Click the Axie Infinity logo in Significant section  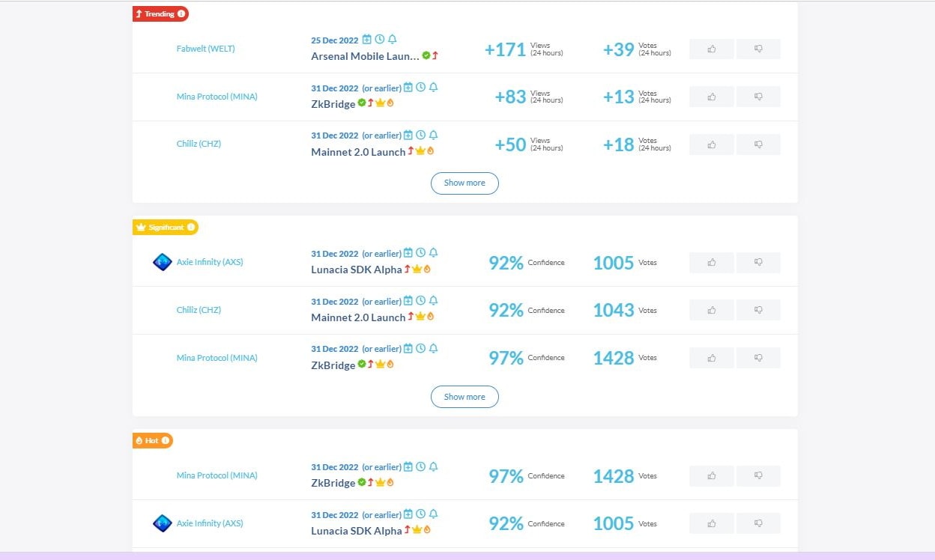(x=163, y=262)
